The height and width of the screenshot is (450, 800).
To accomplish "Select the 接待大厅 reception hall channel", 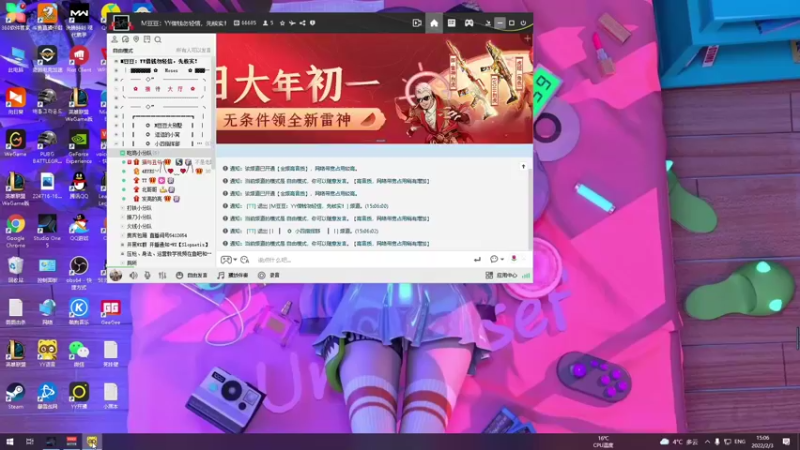I will click(x=164, y=89).
